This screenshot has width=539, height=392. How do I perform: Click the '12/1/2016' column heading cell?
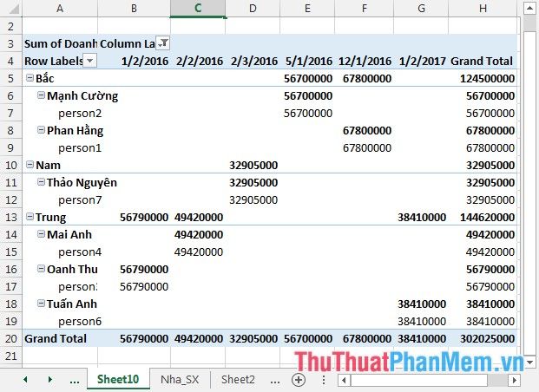pyautogui.click(x=365, y=62)
